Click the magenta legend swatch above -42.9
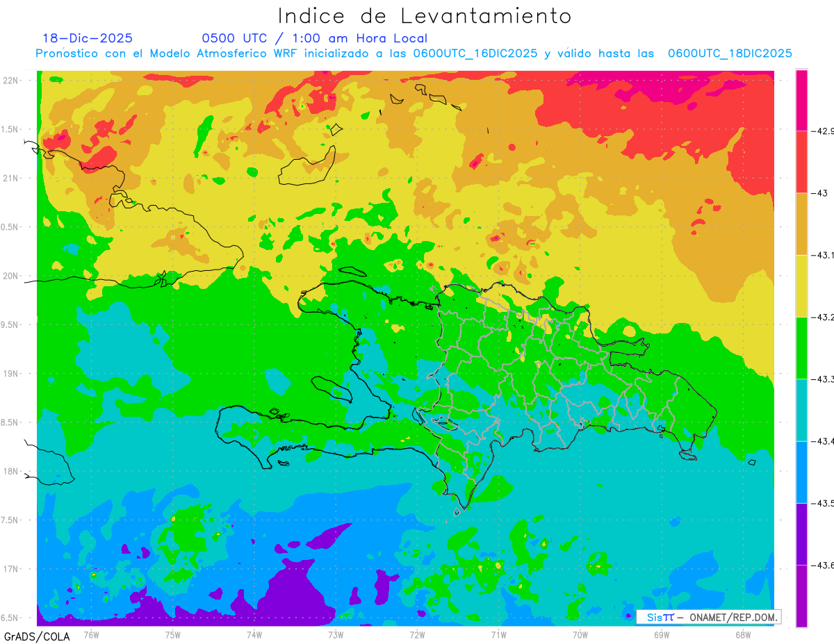This screenshot has height=644, width=834. pos(801,100)
